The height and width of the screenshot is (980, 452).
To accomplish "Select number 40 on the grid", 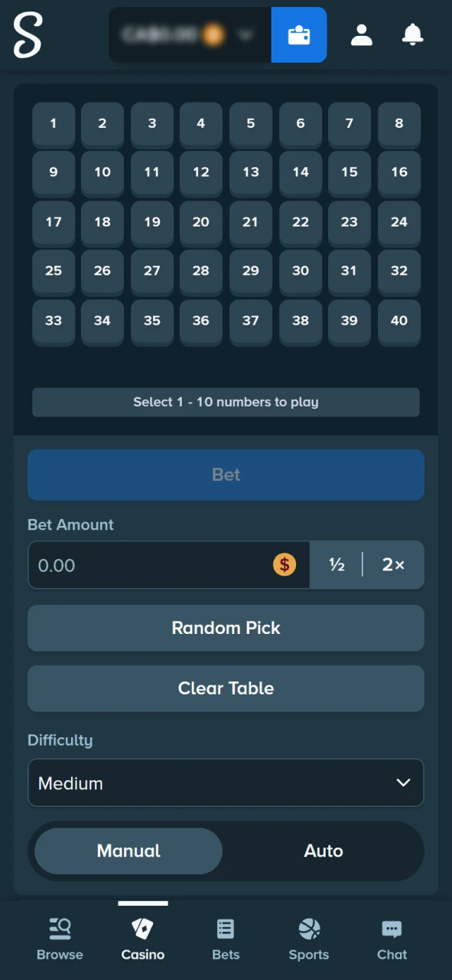I will (x=398, y=321).
